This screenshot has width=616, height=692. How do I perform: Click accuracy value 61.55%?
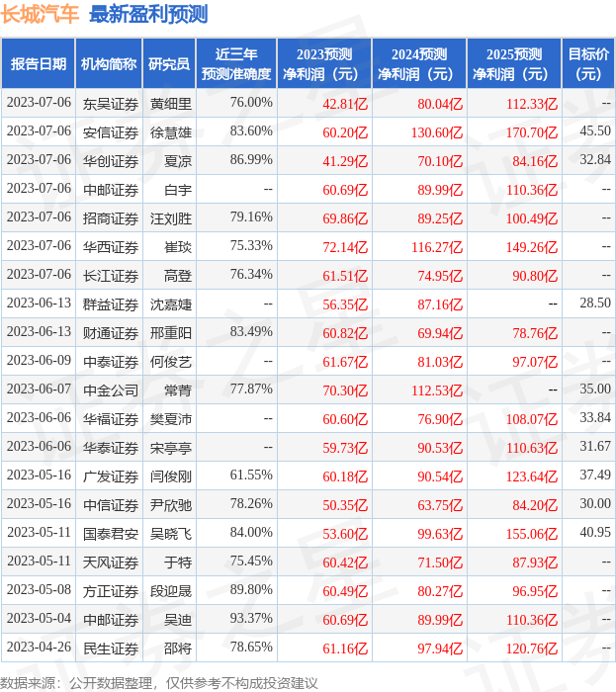pos(251,475)
